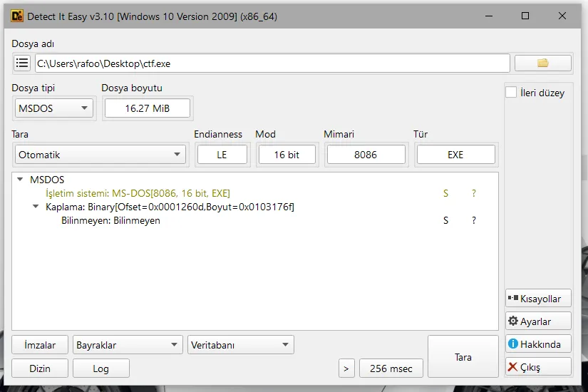Minimize the Detect It Easy window
Screen dimensions: 588x392
489,16
